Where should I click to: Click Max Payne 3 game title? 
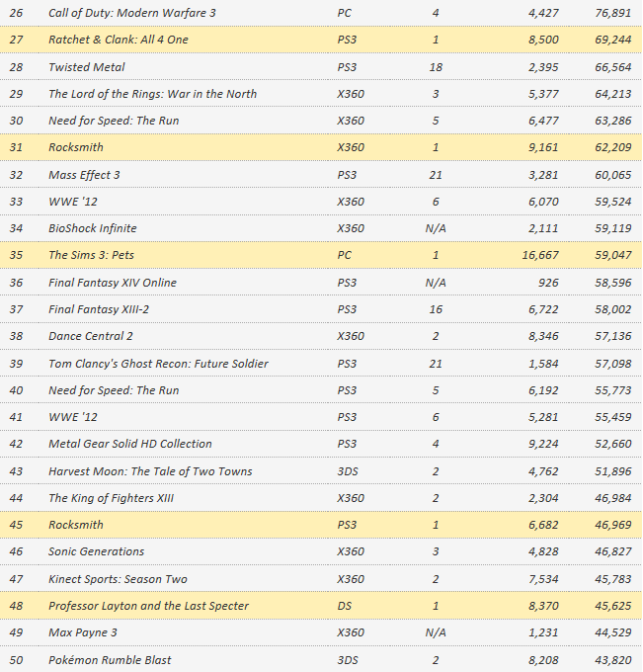pyautogui.click(x=85, y=632)
